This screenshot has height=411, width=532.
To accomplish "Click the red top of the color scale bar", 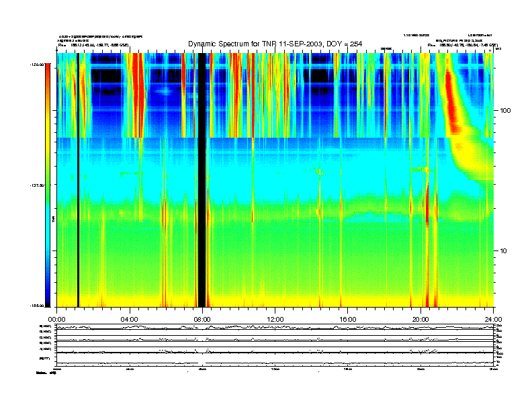I will [48, 73].
